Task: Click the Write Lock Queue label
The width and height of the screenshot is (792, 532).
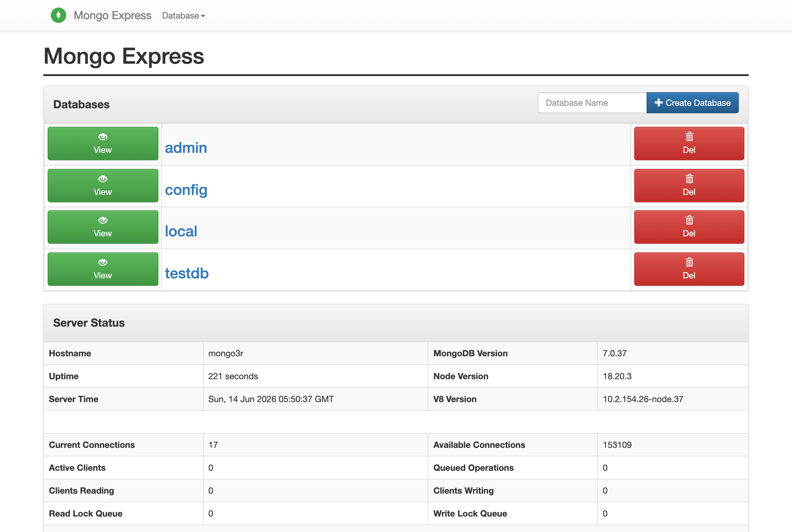Action: 470,514
